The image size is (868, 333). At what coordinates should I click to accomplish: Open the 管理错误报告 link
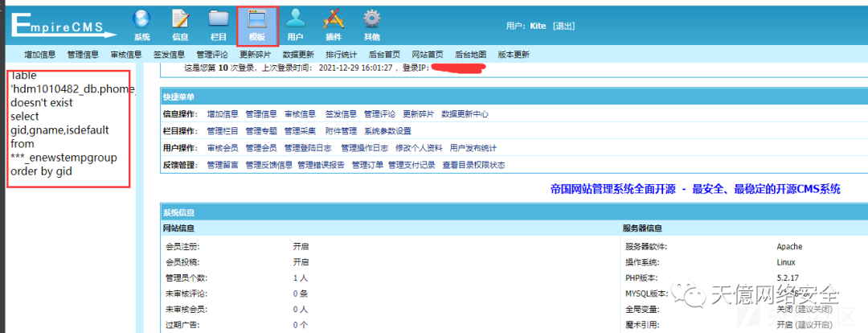pyautogui.click(x=321, y=165)
